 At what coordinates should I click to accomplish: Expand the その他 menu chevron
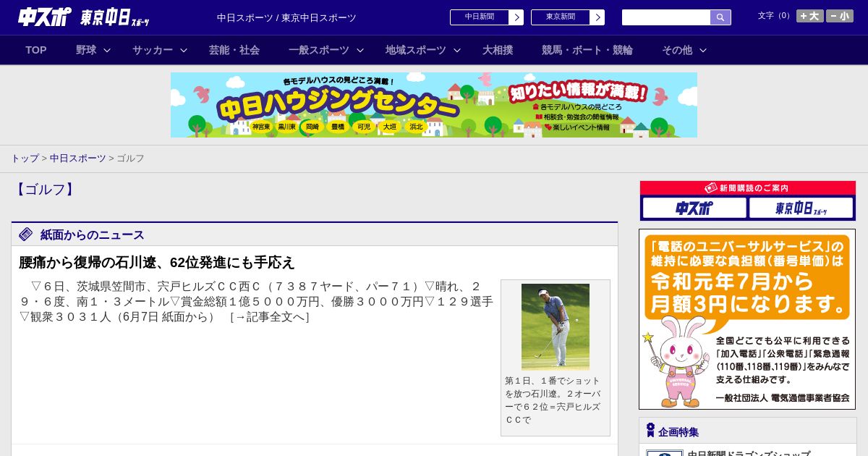tap(703, 51)
